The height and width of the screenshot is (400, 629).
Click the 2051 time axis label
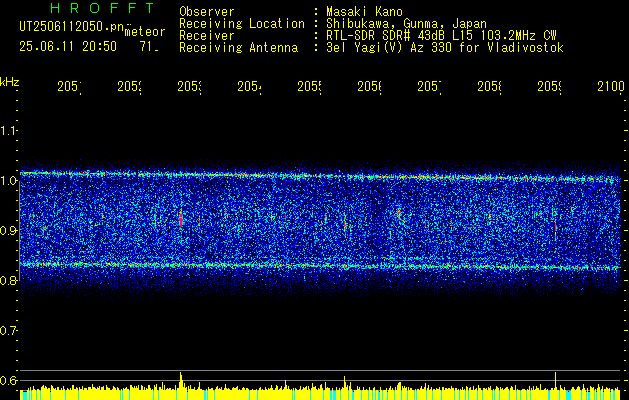pos(69,86)
